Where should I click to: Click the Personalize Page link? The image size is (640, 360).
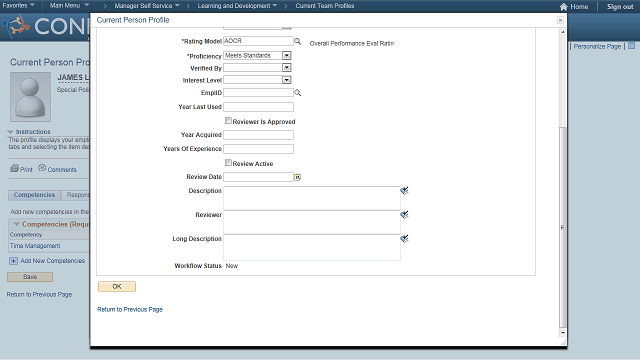(x=597, y=47)
